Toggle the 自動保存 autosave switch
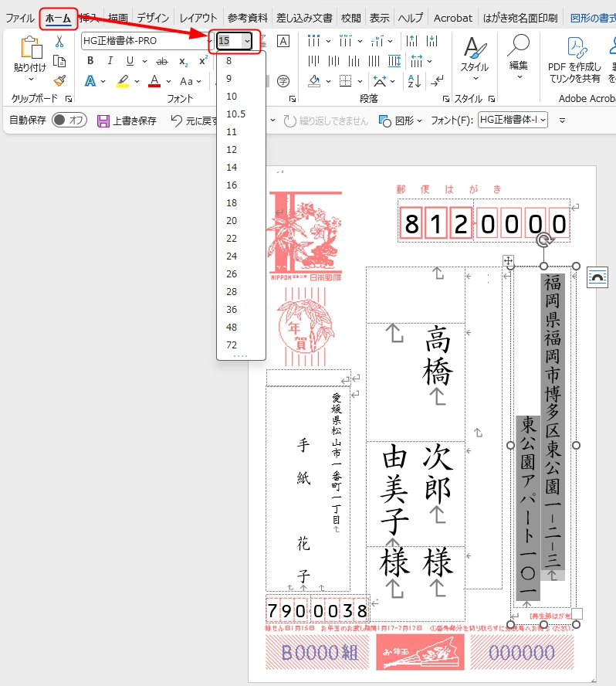This screenshot has width=616, height=686. point(69,120)
